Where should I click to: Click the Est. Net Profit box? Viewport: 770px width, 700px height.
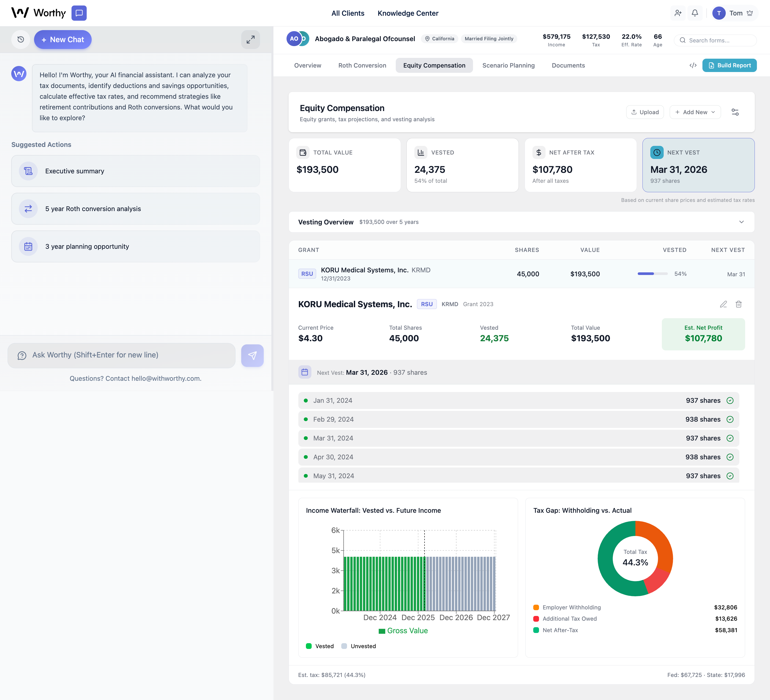(x=703, y=334)
